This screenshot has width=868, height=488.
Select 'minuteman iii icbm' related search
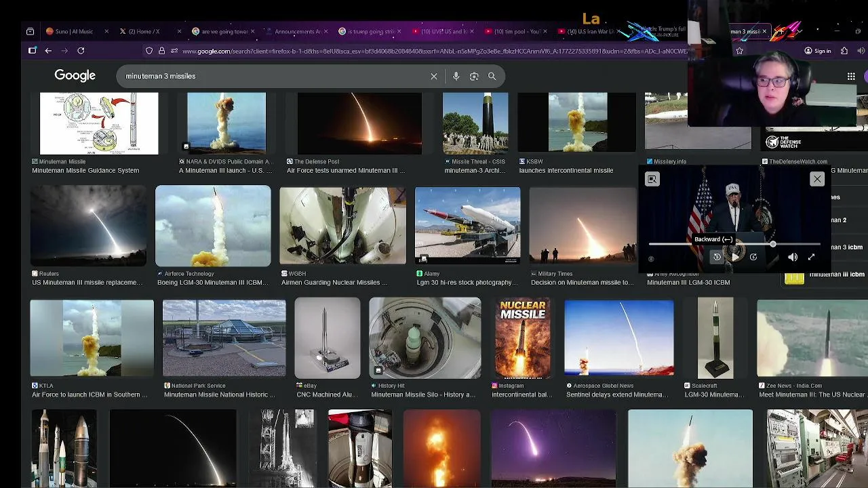(x=837, y=274)
